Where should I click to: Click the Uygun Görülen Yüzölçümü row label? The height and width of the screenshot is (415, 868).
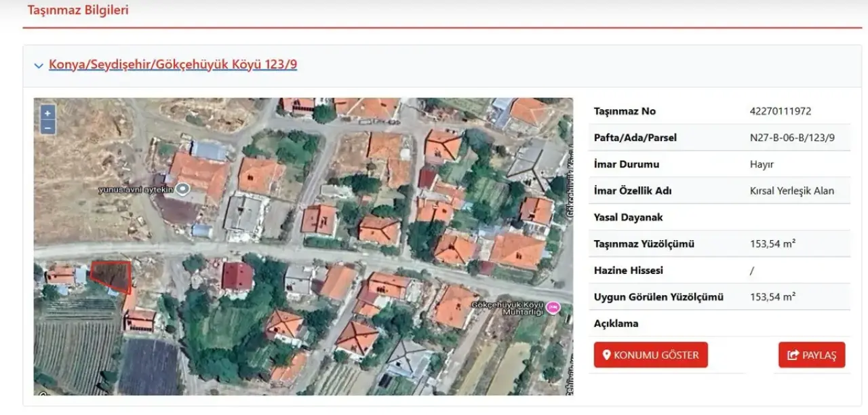pos(658,297)
